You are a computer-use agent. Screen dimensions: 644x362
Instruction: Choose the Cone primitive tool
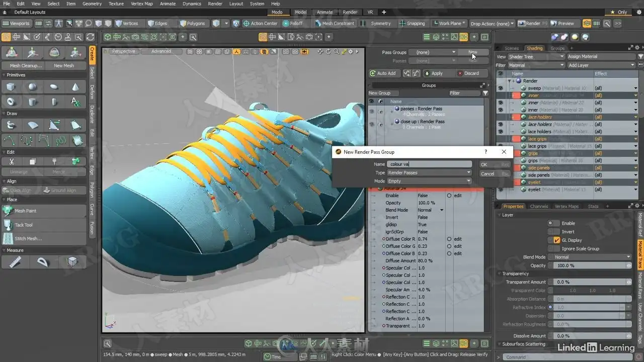coord(75,87)
